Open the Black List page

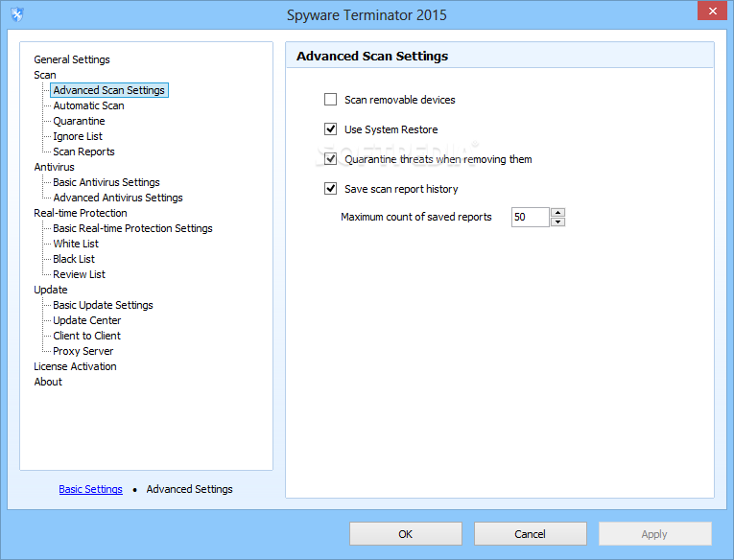click(x=74, y=259)
